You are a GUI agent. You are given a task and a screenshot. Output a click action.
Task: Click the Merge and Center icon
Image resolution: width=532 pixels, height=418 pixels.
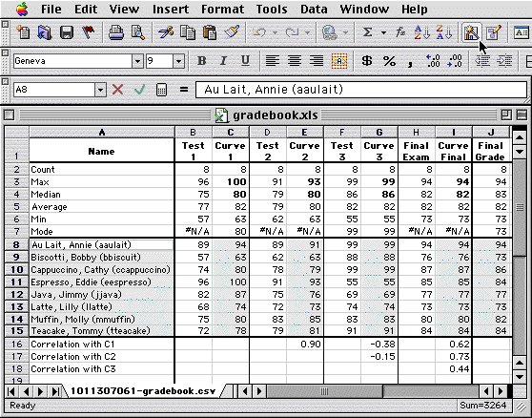[x=339, y=61]
